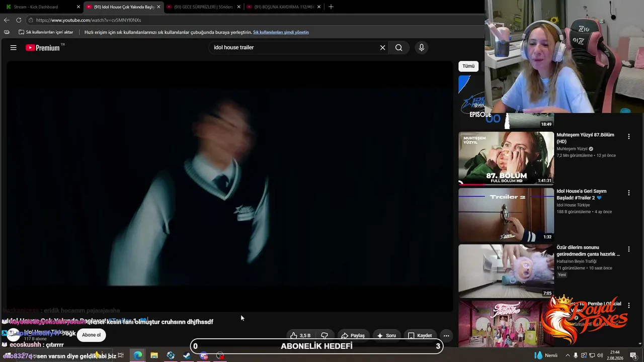View site information lock icon
The image size is (644, 362).
pos(31,20)
